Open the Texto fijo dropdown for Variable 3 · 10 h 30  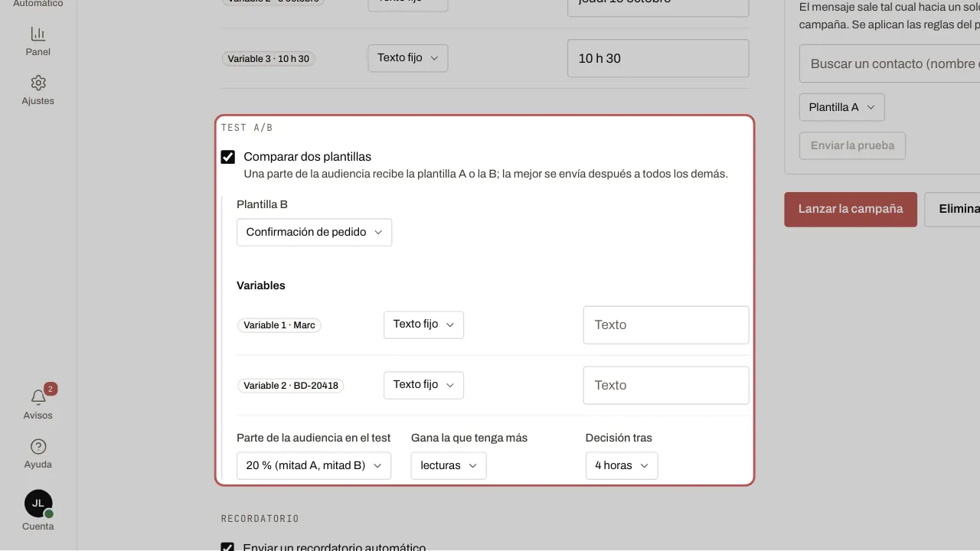(x=408, y=58)
